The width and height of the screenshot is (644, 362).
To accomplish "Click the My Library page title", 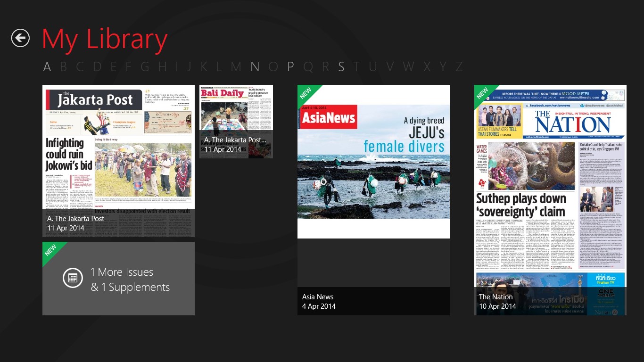I will point(105,40).
